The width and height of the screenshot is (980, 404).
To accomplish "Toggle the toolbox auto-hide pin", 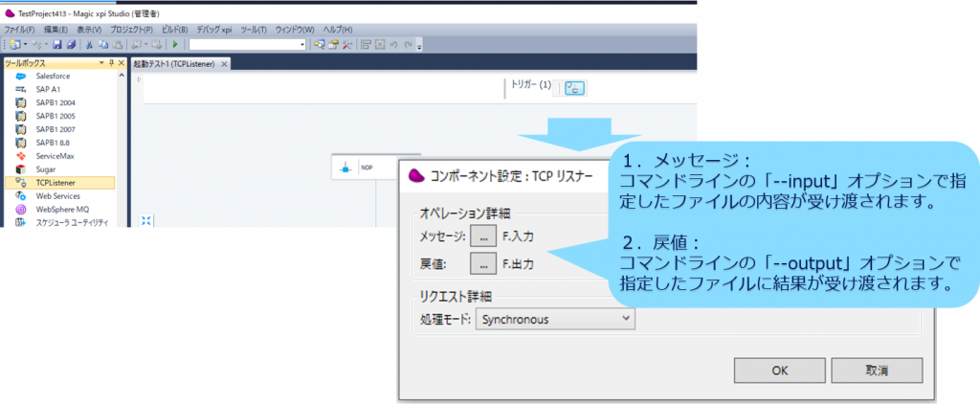I will [110, 63].
